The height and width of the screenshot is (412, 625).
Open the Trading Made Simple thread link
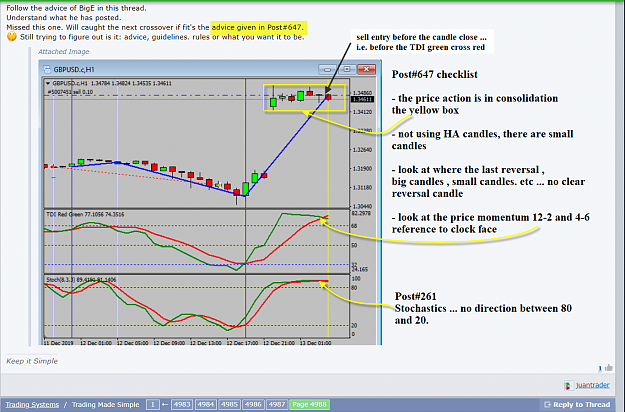tap(106, 404)
